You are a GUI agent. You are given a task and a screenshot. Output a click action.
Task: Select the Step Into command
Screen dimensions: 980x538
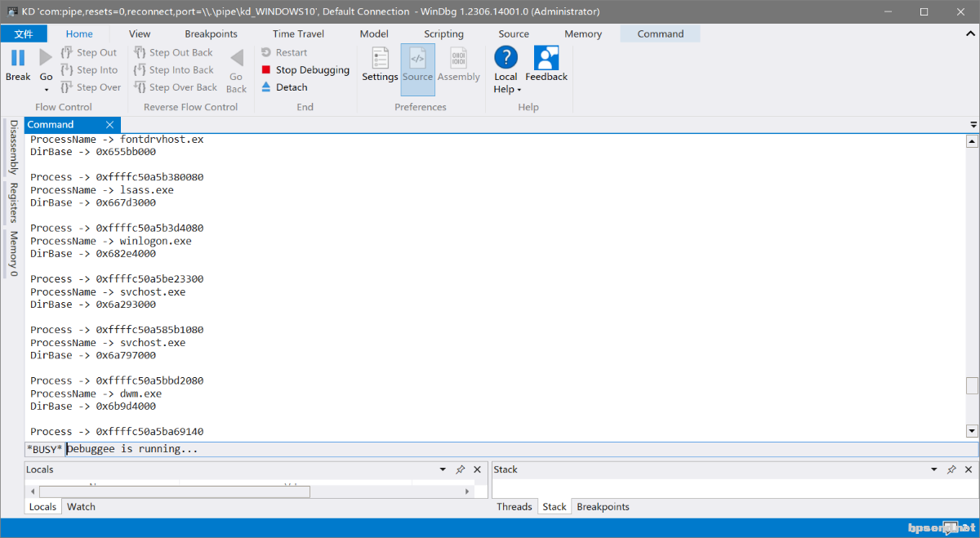(x=89, y=70)
